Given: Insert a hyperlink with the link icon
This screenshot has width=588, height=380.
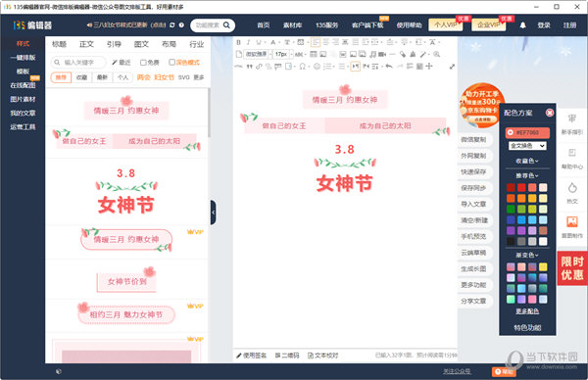Looking at the screenshot, I should pyautogui.click(x=259, y=67).
